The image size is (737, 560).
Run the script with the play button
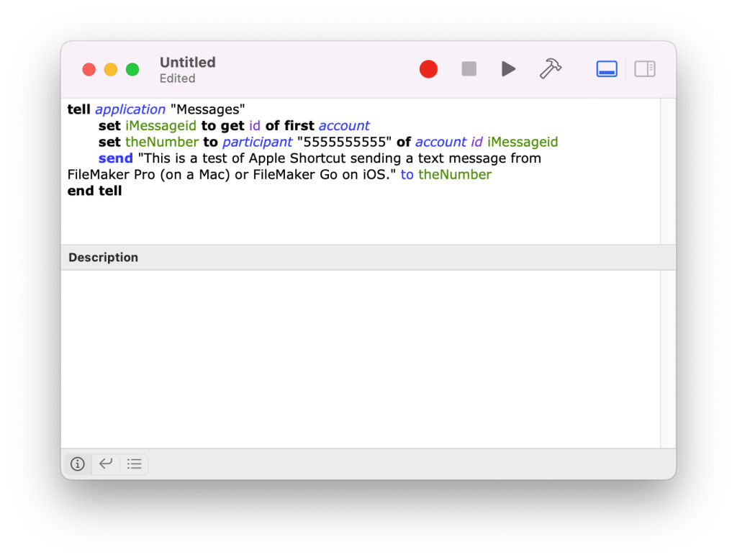tap(508, 69)
